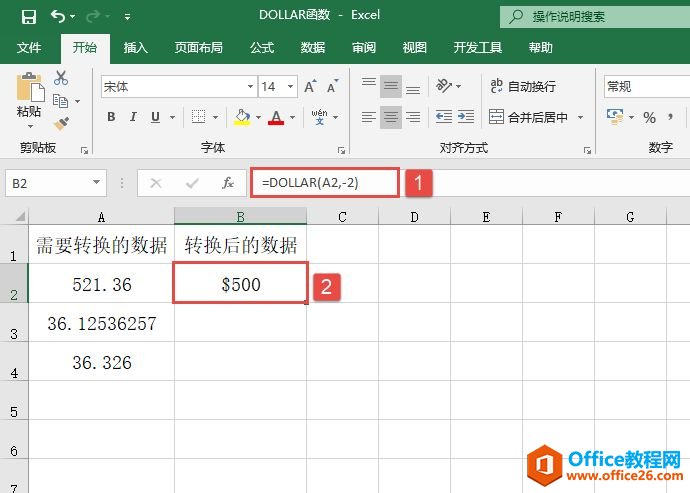
Task: Toggle Underline formatting
Action: tap(155, 117)
